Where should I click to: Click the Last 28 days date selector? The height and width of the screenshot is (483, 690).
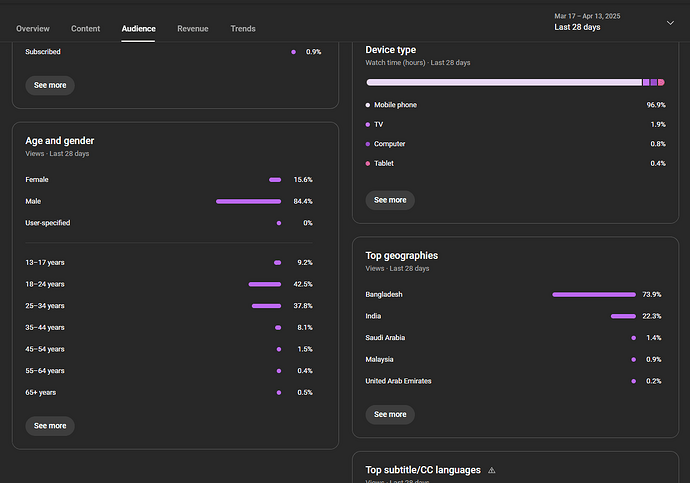(x=577, y=27)
